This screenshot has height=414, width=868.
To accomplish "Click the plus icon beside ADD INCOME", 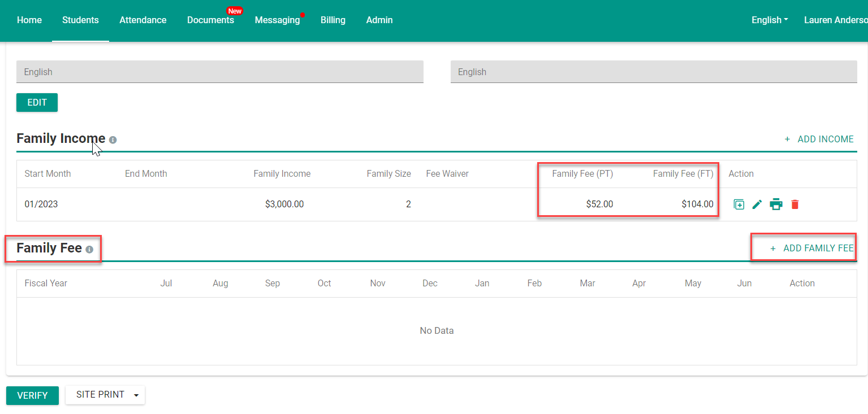I will [787, 139].
